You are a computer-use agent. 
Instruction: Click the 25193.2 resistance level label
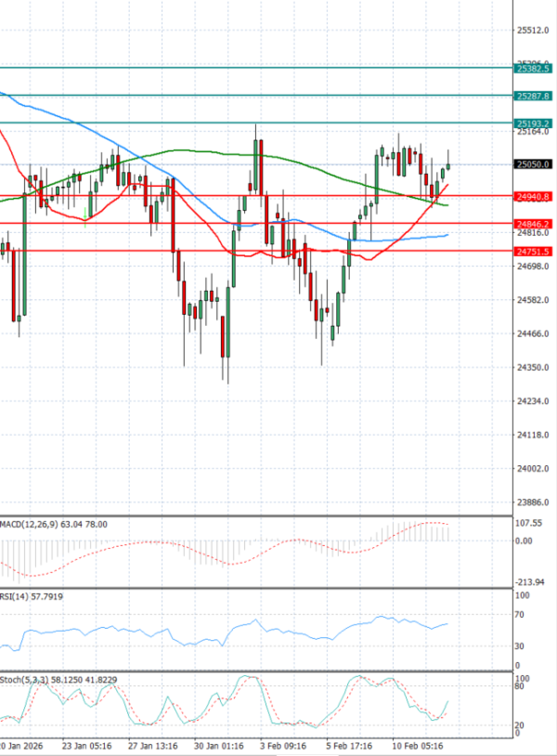533,123
